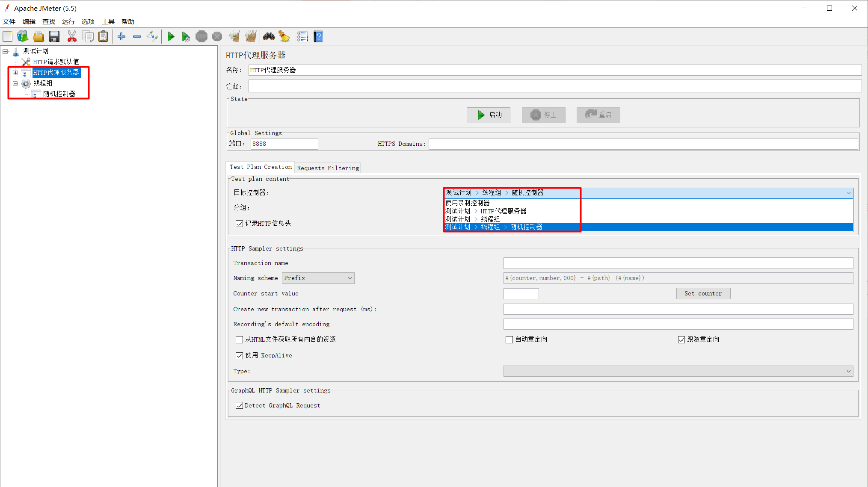The image size is (868, 487).
Task: Click the Transaction name input field
Action: click(x=678, y=263)
